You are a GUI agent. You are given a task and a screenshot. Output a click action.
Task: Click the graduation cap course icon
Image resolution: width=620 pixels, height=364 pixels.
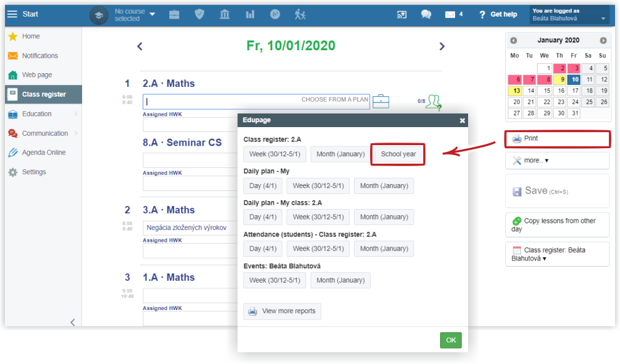(99, 15)
